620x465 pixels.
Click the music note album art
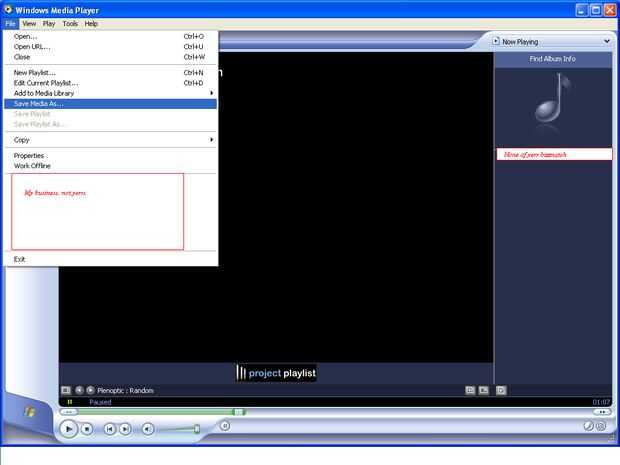[553, 103]
